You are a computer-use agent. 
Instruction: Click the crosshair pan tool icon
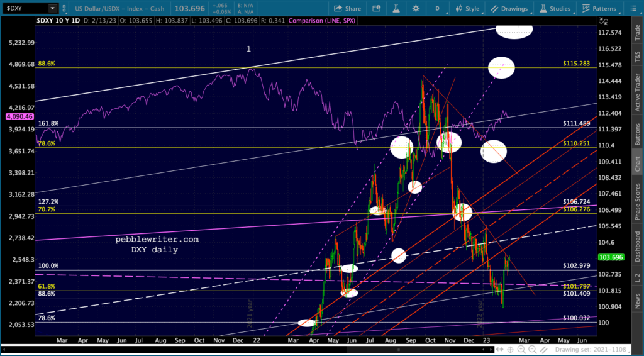tap(511, 350)
